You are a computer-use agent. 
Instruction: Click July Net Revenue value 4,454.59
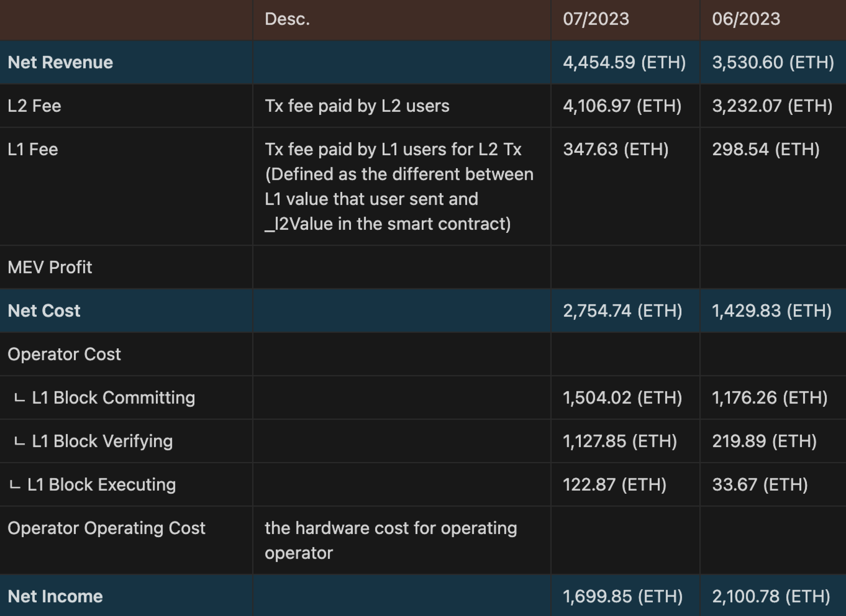tap(624, 62)
